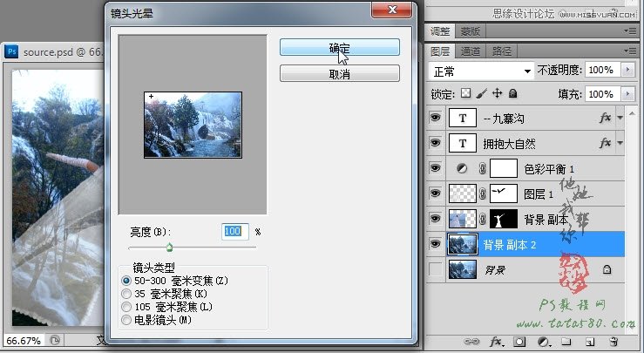This screenshot has width=644, height=353.
Task: Click delete layer trash icon
Action: [613, 342]
